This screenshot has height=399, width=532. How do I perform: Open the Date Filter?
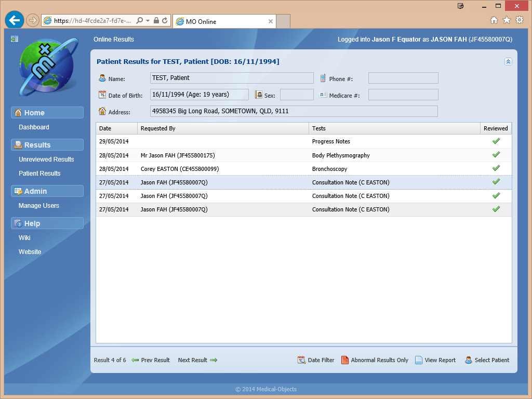click(x=316, y=360)
